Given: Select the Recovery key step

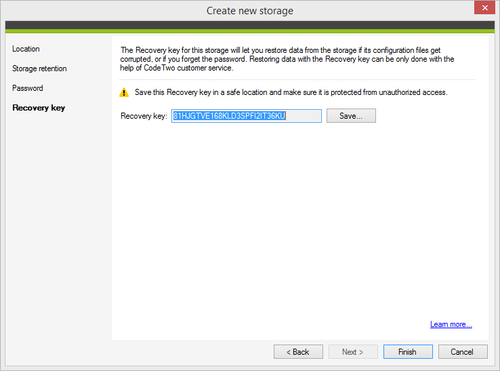Looking at the screenshot, I should point(39,108).
